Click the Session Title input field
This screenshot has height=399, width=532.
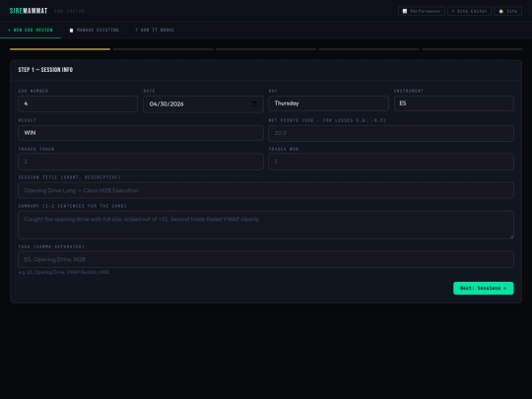(x=266, y=190)
